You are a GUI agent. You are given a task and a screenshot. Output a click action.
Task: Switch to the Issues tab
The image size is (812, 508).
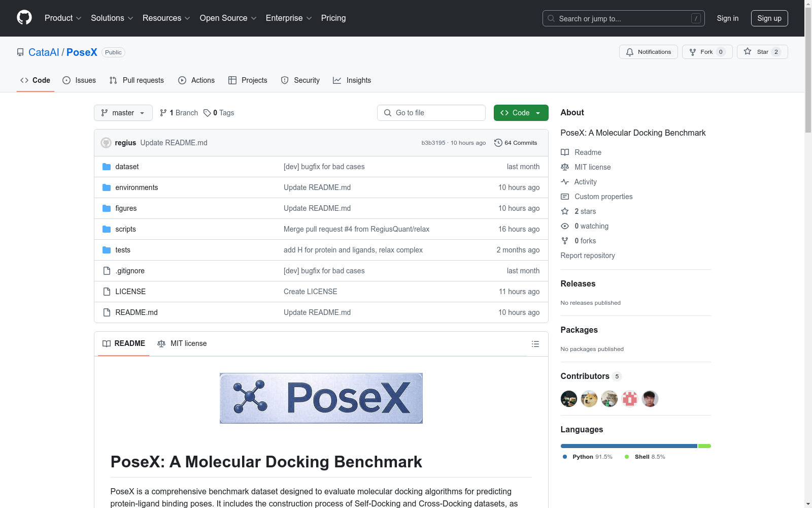(x=79, y=80)
